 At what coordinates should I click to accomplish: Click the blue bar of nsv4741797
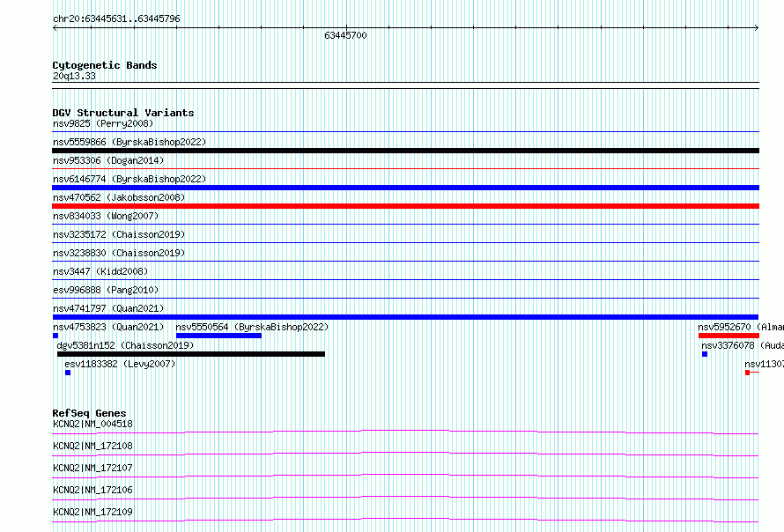click(x=405, y=317)
